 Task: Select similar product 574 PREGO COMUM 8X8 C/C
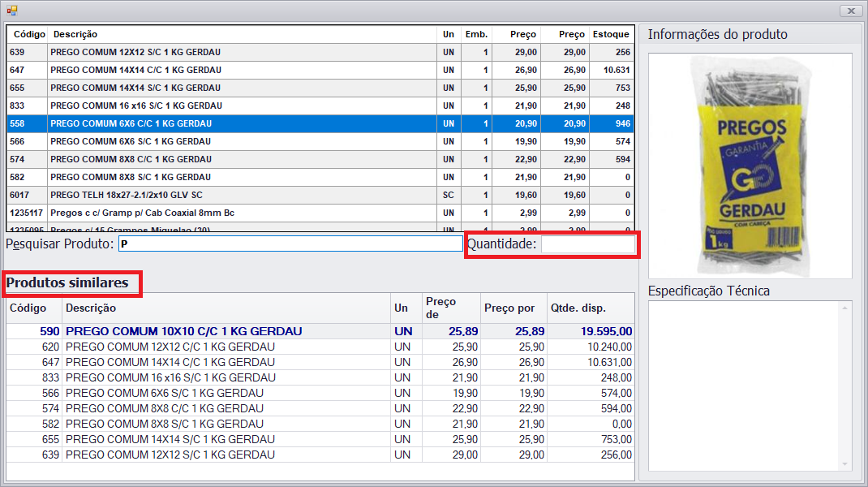pos(320,408)
